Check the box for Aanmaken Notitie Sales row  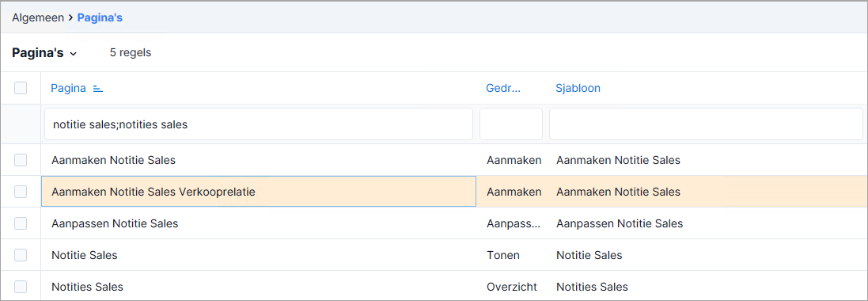point(21,160)
